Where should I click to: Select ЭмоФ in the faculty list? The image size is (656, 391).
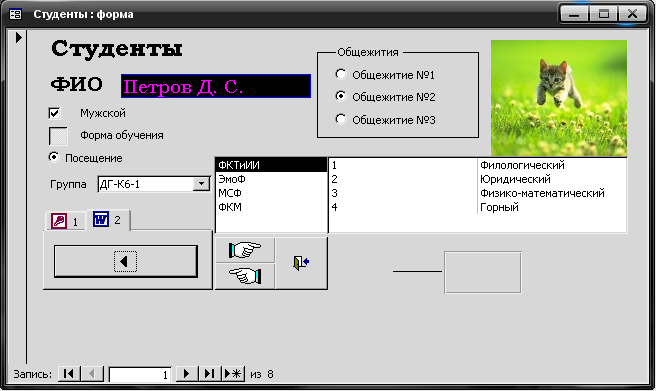(x=271, y=179)
